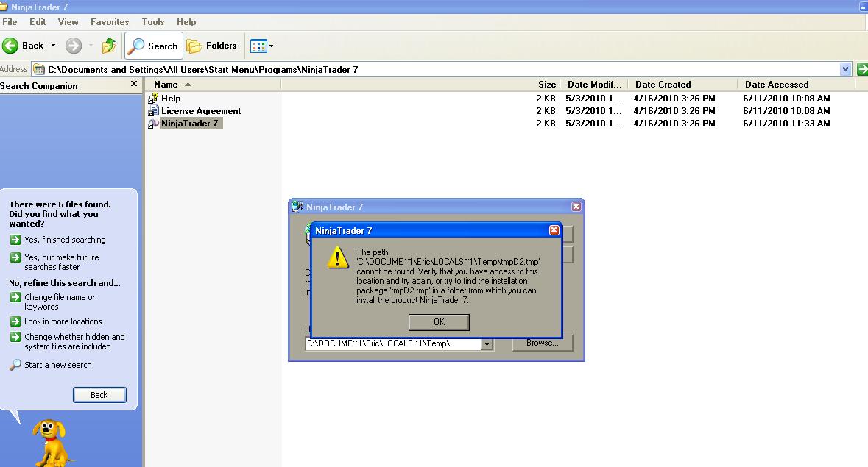Open the File menu
The image size is (868, 467).
click(10, 22)
